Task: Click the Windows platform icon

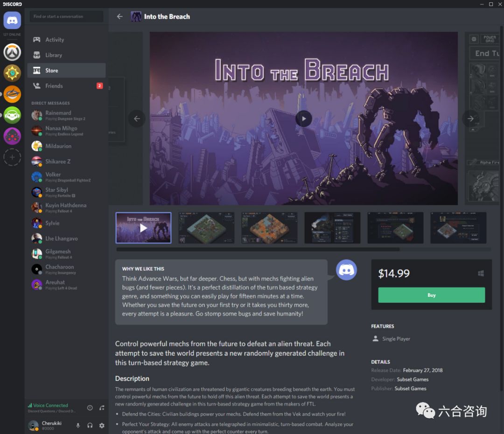Action: coord(481,273)
